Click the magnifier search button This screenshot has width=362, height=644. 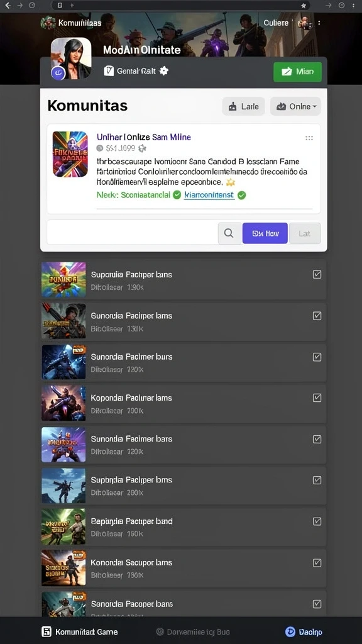click(x=229, y=233)
